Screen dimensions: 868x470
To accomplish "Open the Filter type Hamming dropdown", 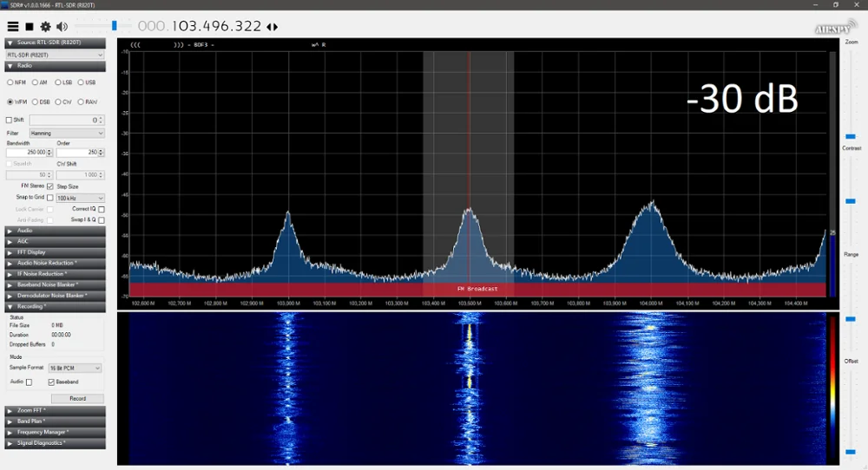I will (67, 134).
